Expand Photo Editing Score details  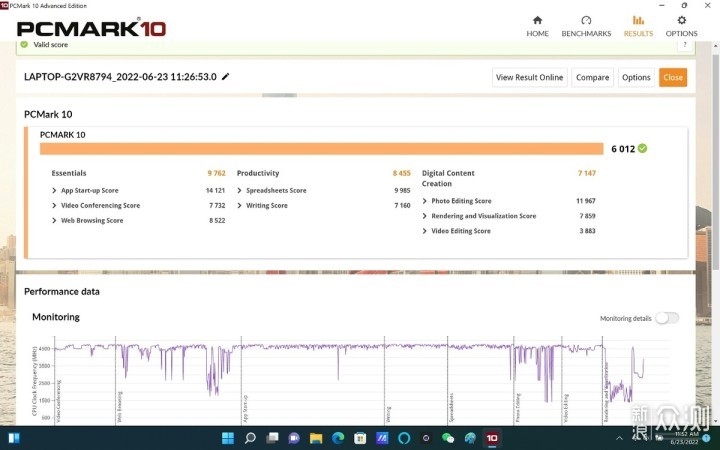[x=424, y=201]
